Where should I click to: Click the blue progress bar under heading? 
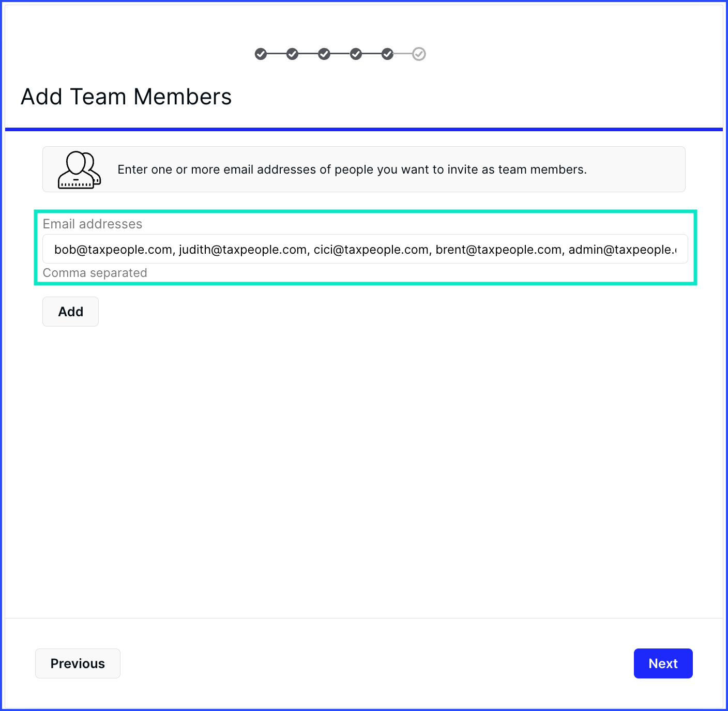[x=364, y=129]
